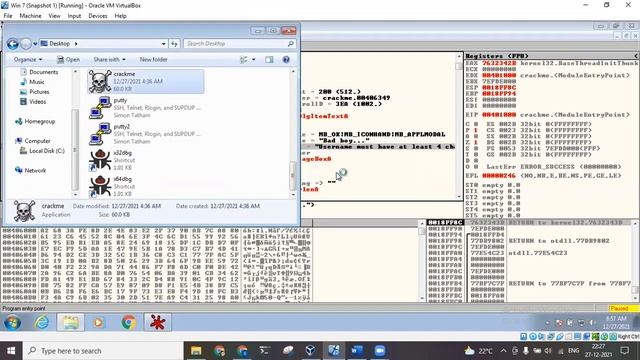Screen dimensions: 640x360
Task: Open host File Explorer taskbar icon
Action: click(196, 351)
